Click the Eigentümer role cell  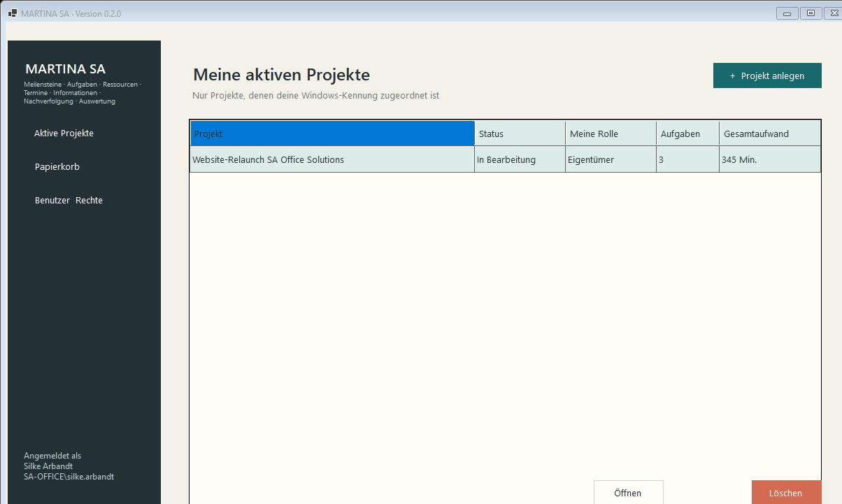point(611,159)
